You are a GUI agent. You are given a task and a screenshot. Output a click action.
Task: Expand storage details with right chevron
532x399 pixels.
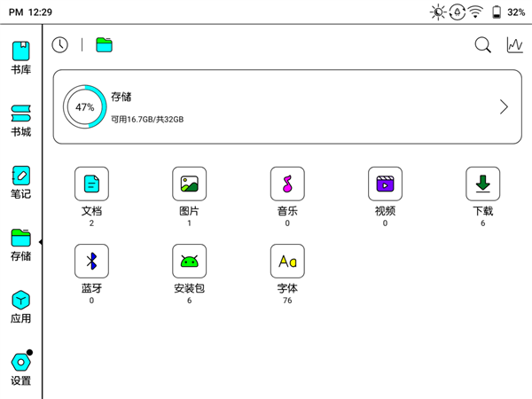504,107
